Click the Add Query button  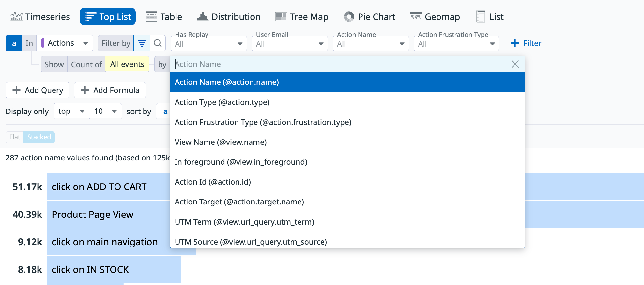click(38, 90)
